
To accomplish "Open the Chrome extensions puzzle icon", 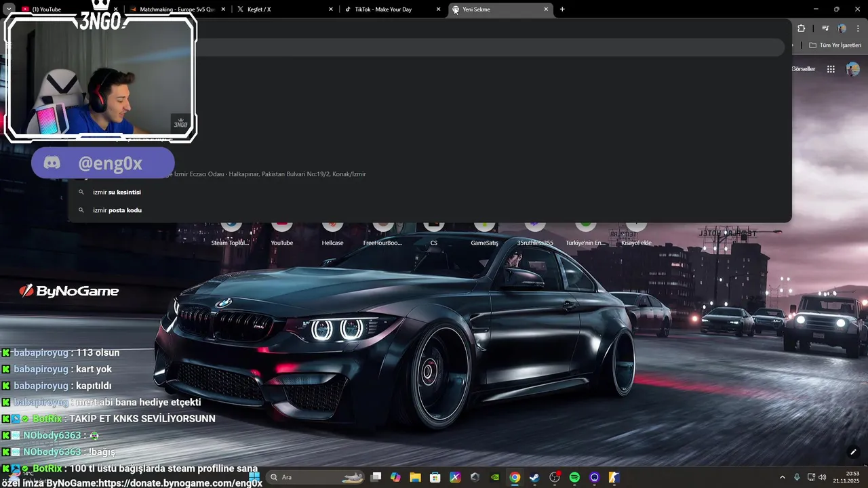I will [802, 28].
